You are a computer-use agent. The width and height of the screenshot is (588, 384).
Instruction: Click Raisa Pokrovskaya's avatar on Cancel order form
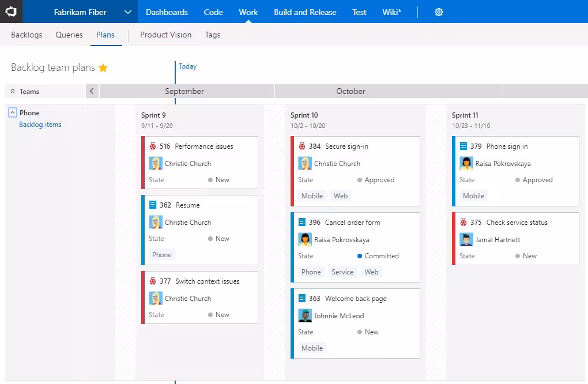click(305, 239)
